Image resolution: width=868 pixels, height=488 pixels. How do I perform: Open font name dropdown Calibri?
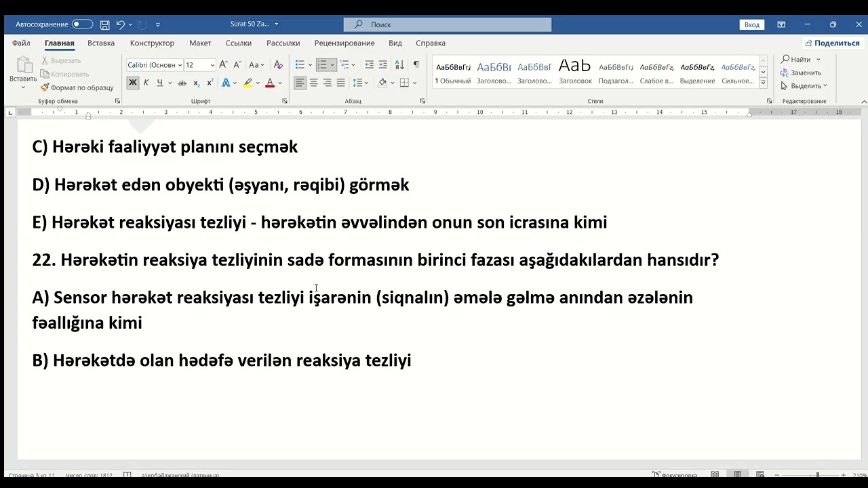coord(180,65)
